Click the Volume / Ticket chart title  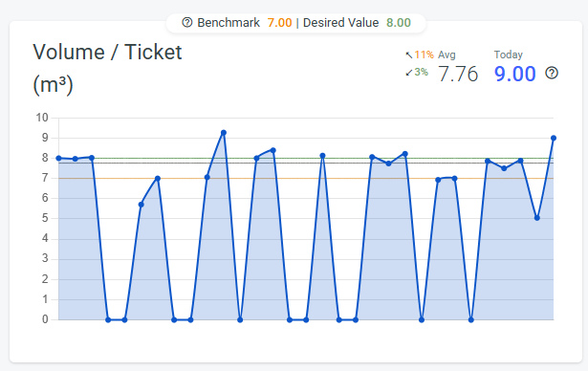(107, 52)
